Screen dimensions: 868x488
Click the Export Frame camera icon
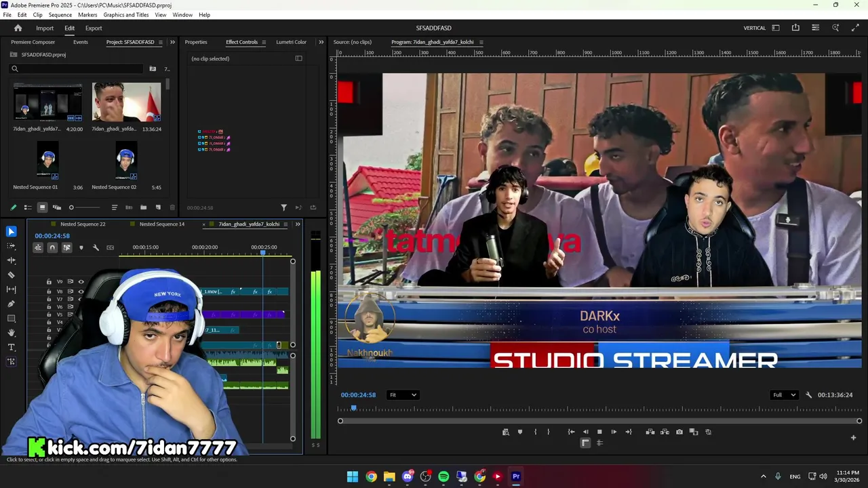click(679, 432)
